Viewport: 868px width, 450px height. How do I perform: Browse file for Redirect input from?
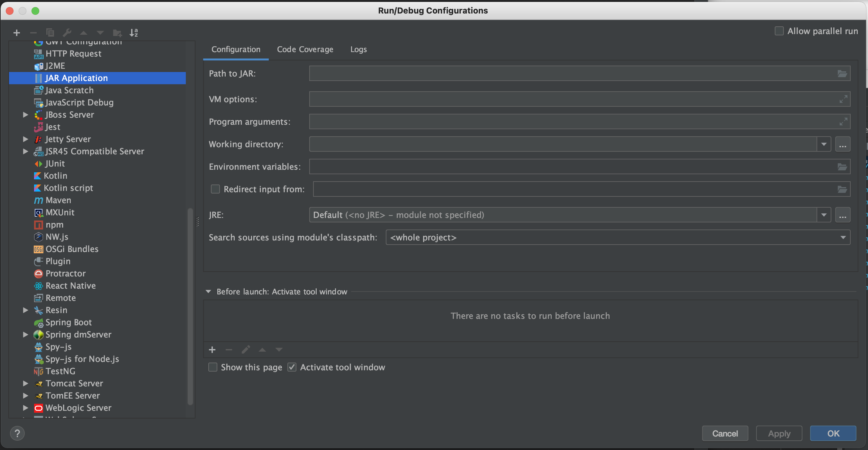(842, 189)
